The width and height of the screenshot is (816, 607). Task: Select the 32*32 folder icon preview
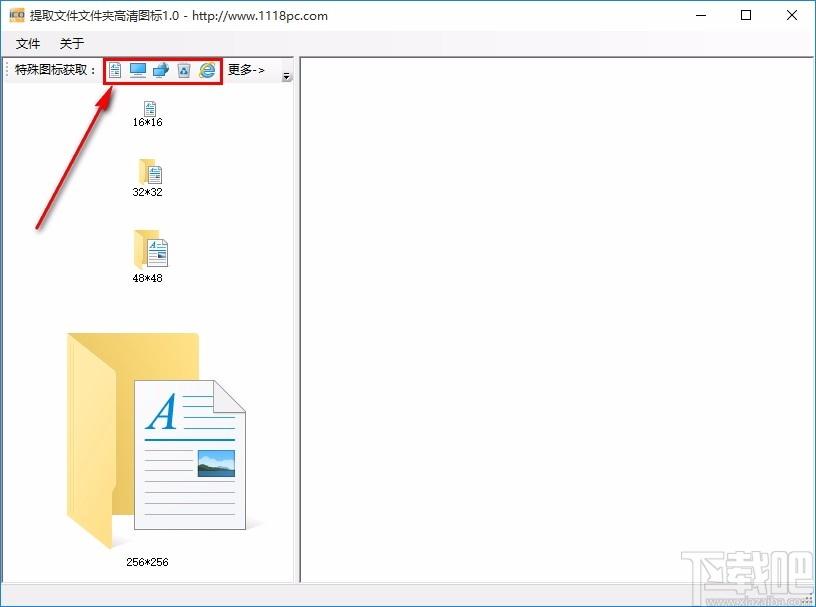(150, 171)
